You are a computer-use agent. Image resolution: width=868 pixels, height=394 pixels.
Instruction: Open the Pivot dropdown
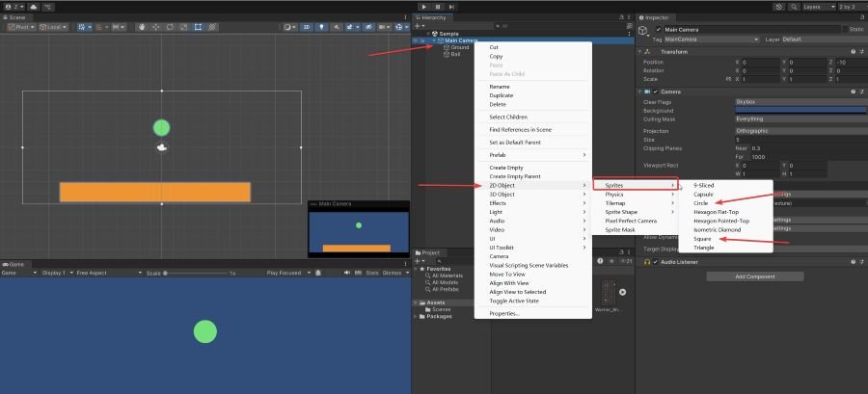click(21, 27)
